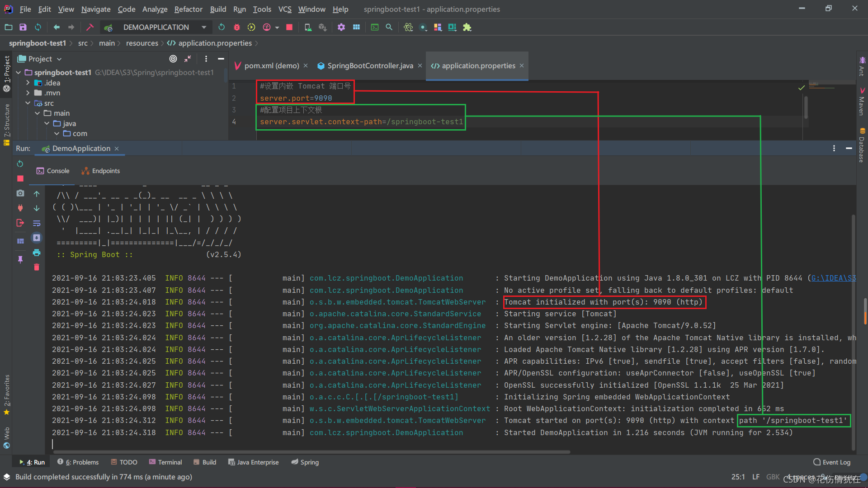Open the Terminal icon in main toolbar
Screen dimensions: 868x488
point(374,27)
